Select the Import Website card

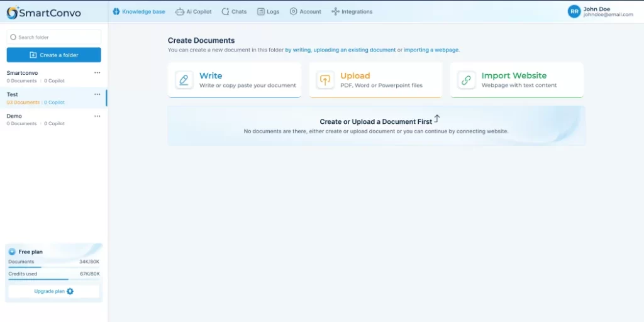click(x=517, y=80)
